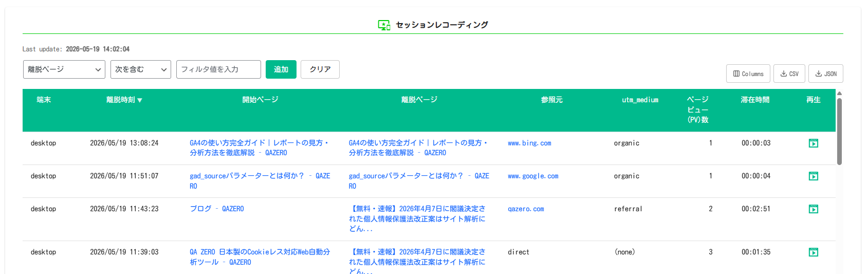Sort by the 端末 column header
868x274 pixels.
click(44, 100)
